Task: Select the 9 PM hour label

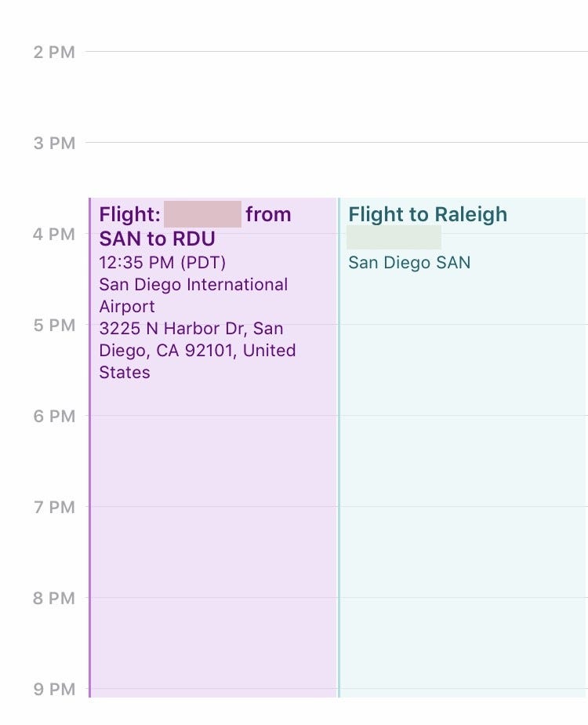Action: 54,690
